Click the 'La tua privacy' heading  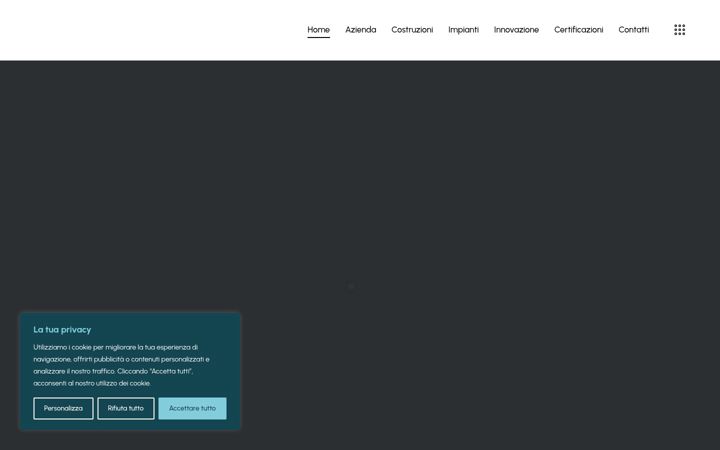tap(62, 330)
